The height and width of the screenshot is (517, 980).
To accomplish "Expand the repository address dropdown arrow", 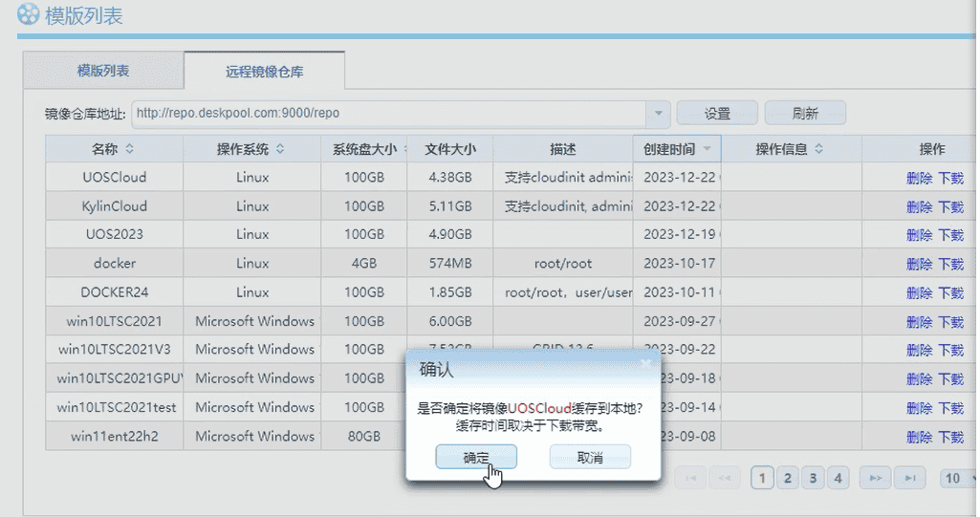I will click(658, 113).
